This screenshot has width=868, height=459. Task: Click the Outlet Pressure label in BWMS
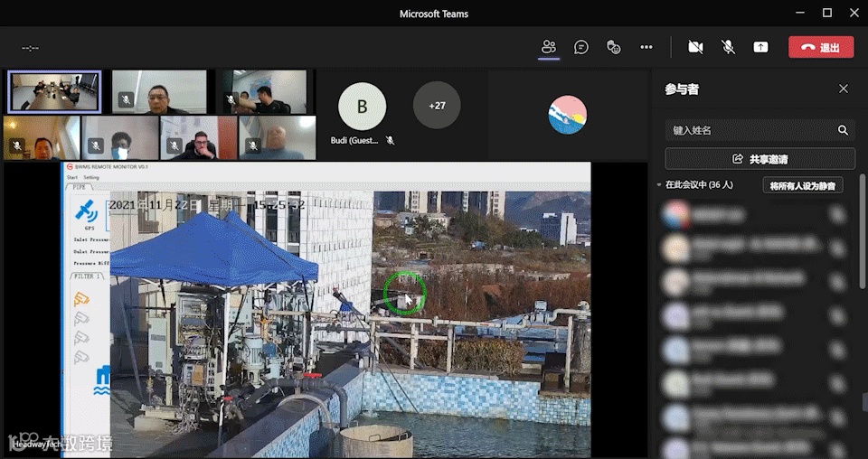[x=91, y=251]
